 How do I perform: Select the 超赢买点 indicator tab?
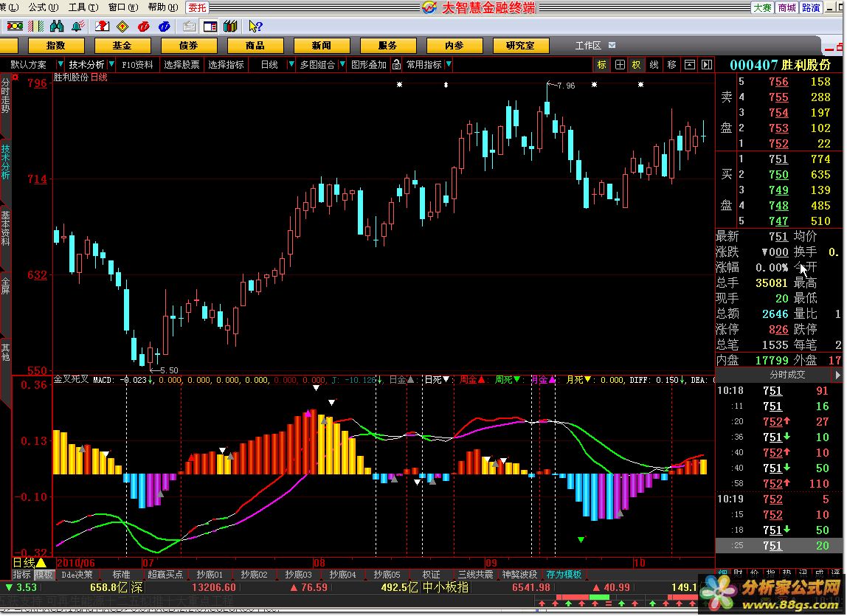[165, 575]
